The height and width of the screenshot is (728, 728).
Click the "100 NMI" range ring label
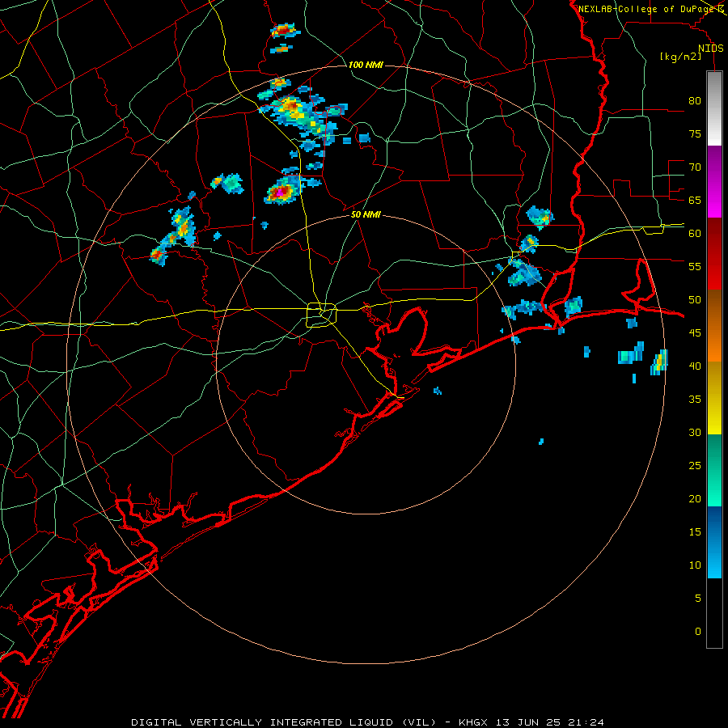point(366,65)
